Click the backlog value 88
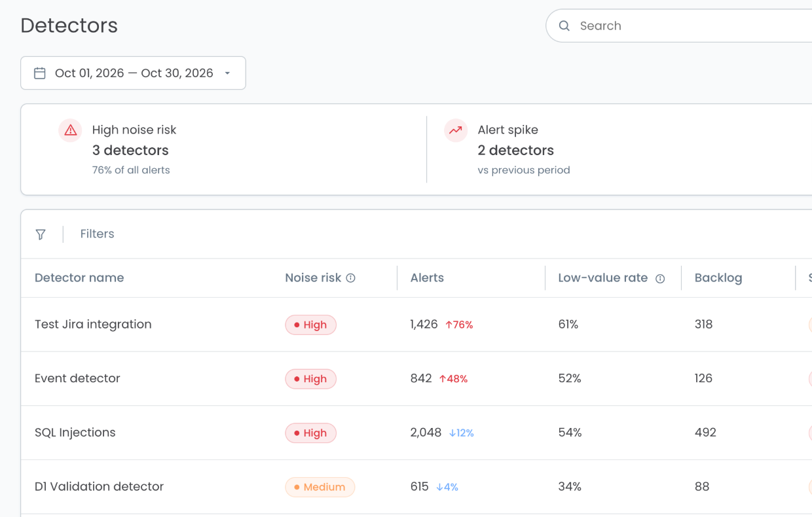The height and width of the screenshot is (517, 812). pos(702,486)
